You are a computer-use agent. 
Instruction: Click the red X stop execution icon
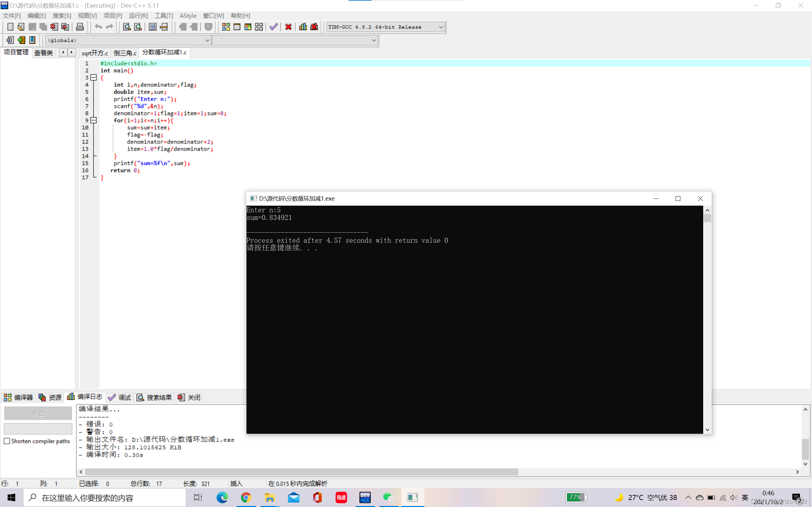tap(288, 27)
